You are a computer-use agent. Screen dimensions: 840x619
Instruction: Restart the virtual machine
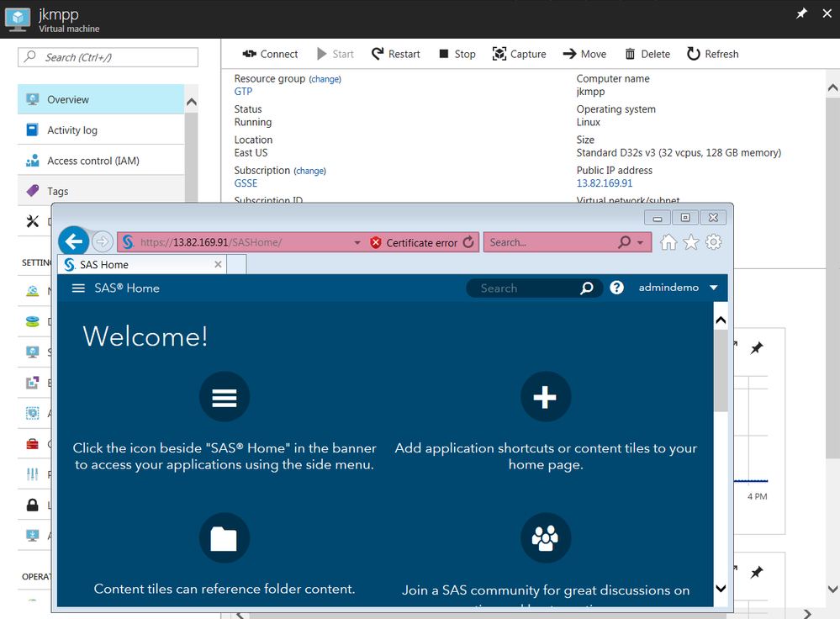tap(396, 54)
